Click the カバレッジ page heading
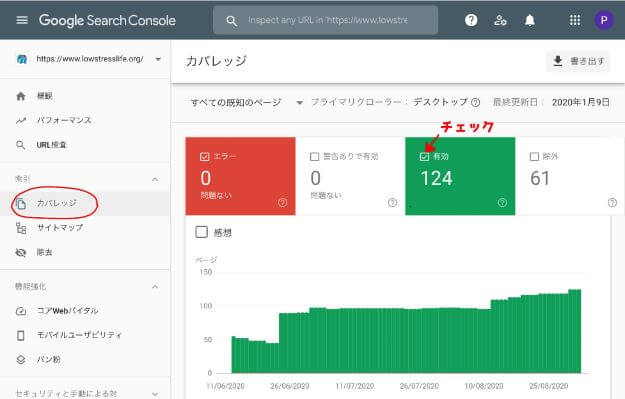The image size is (625, 399). tap(216, 61)
